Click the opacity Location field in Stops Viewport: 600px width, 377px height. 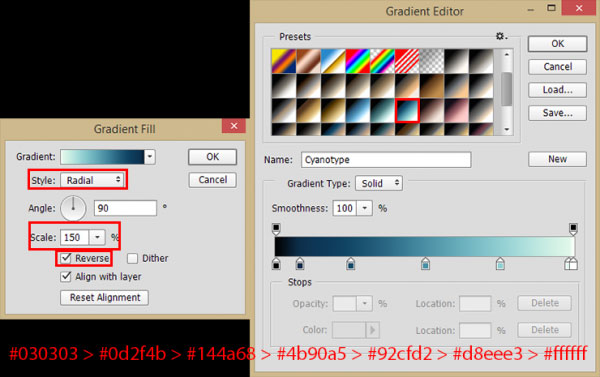tap(475, 304)
